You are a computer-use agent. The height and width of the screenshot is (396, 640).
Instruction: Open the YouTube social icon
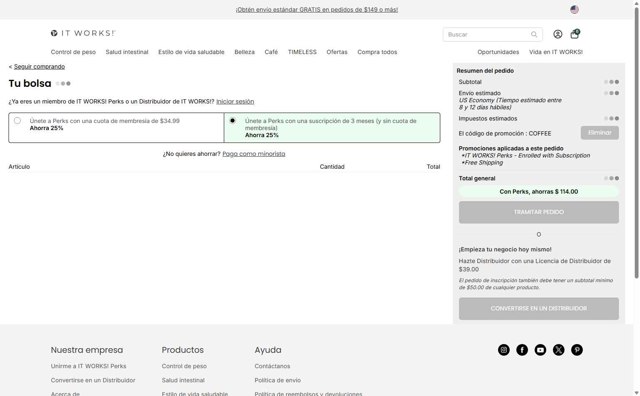540,350
